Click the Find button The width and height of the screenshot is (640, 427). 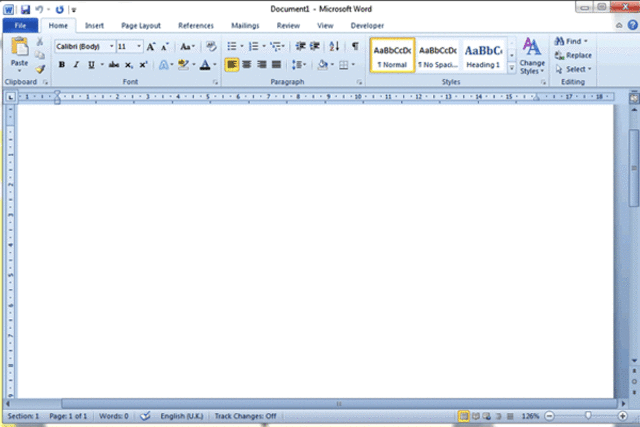pos(571,41)
